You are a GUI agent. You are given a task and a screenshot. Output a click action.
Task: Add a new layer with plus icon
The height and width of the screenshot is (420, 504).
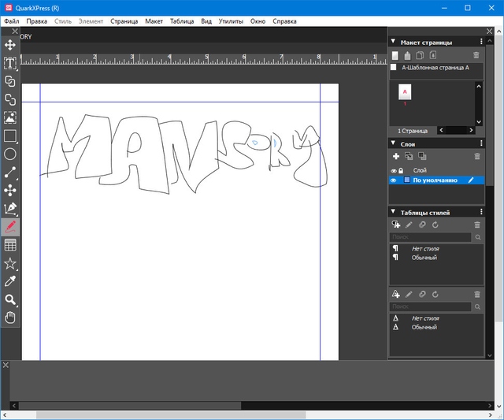(x=395, y=156)
